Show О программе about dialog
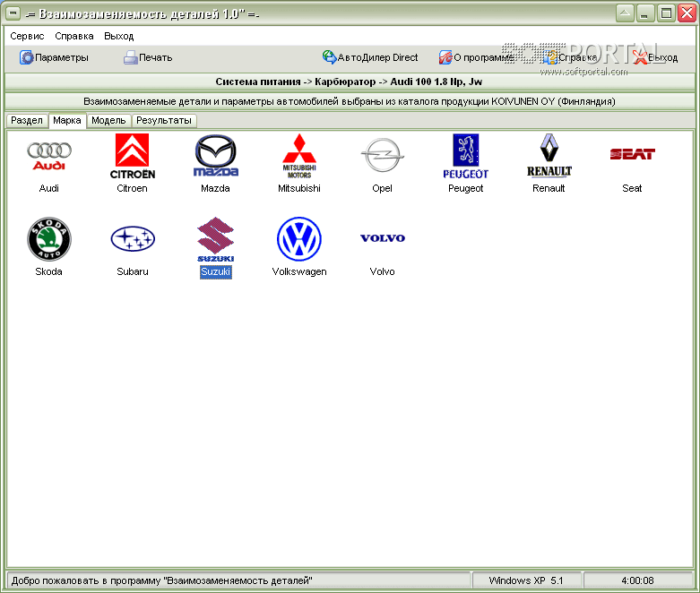This screenshot has height=593, width=700. point(476,57)
